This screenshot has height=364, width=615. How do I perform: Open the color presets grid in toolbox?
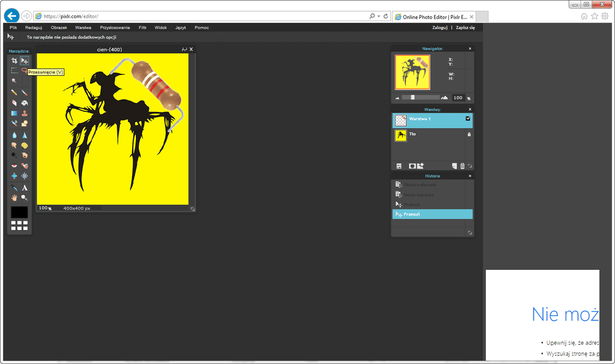(19, 226)
